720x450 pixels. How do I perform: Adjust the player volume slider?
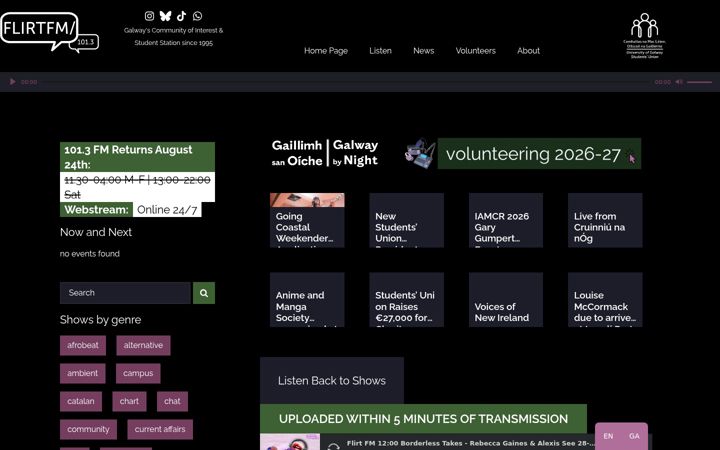point(699,82)
